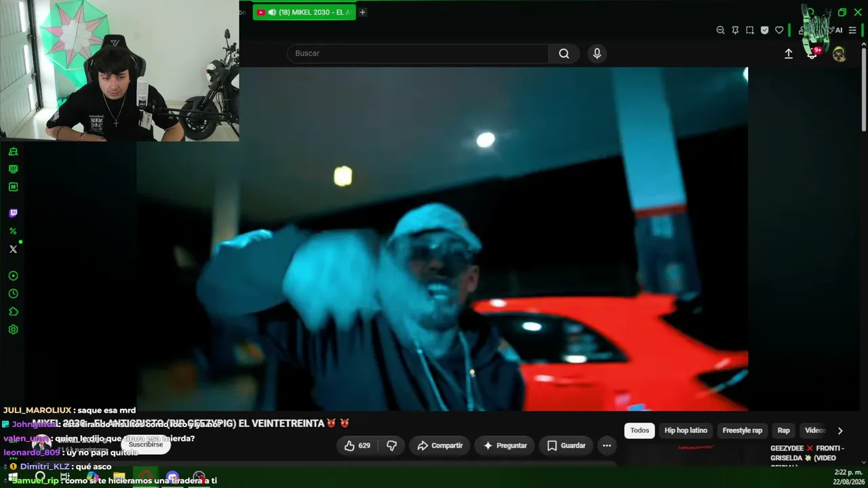Viewport: 868px width, 488px height.
Task: Open the topmost green sidebar icon
Action: click(13, 151)
